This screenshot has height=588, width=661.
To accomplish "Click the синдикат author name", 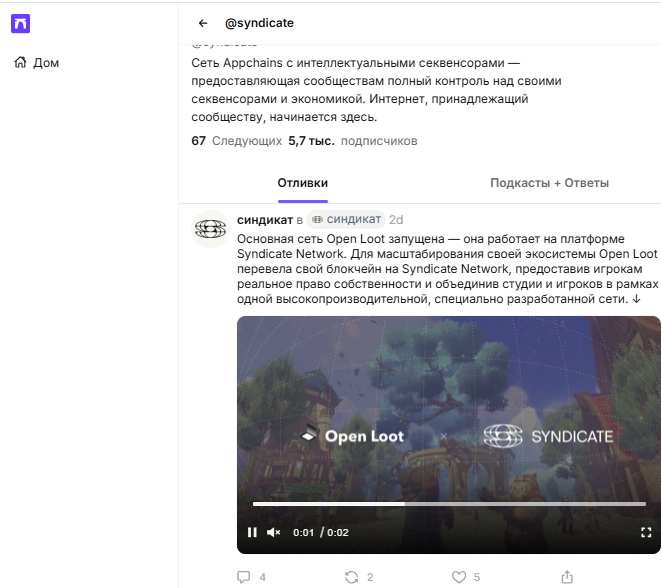I will pyautogui.click(x=265, y=220).
